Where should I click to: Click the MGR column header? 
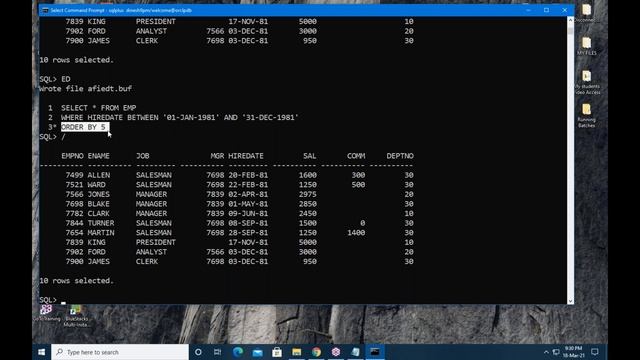[x=217, y=156]
